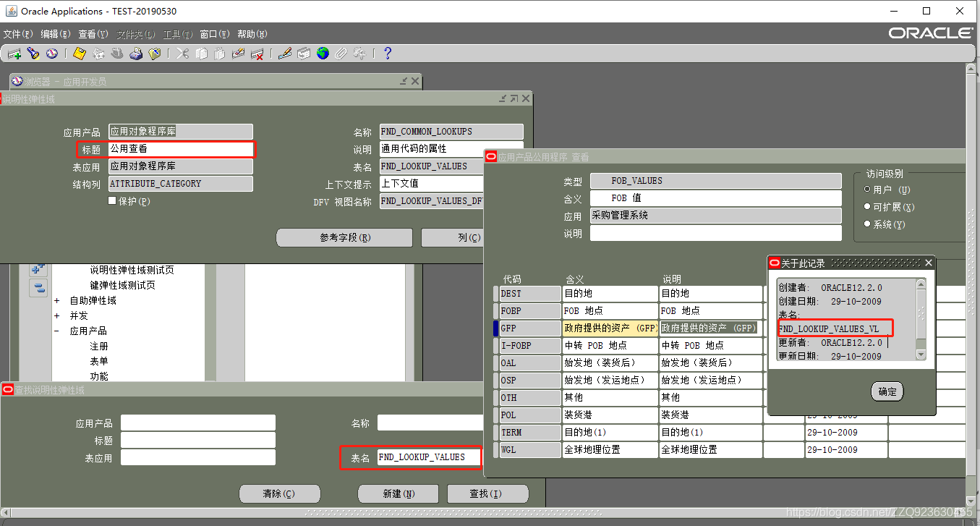Click the Next Step toolbar icon
Viewport: 980px width, 526px height.
coord(98,54)
